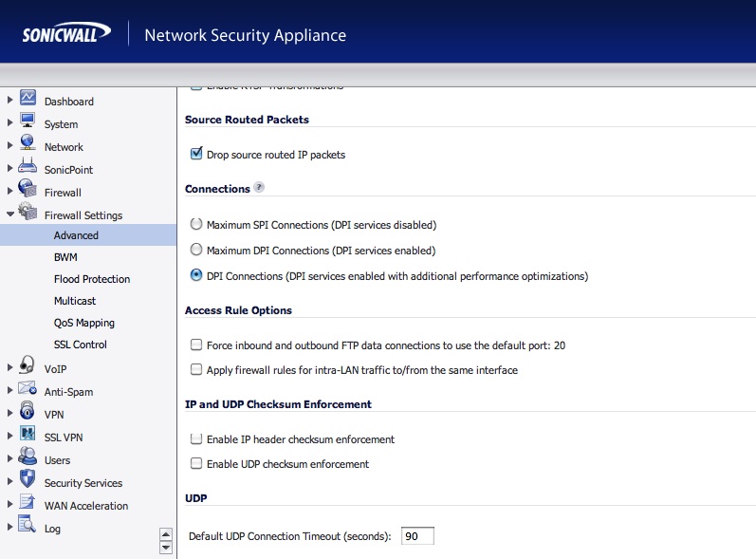The width and height of the screenshot is (756, 559).
Task: Select Maximum DPI Connections radio button
Action: pos(196,250)
